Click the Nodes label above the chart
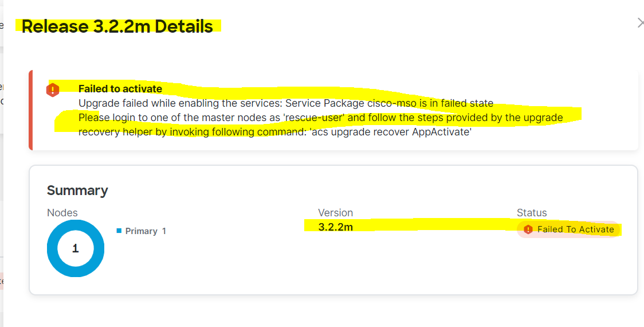The width and height of the screenshot is (644, 327). point(62,213)
